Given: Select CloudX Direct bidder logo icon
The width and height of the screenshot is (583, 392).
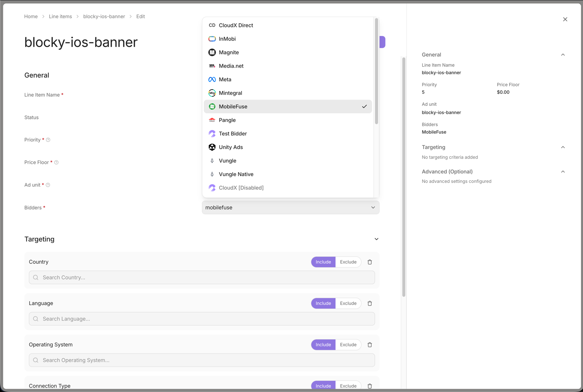Looking at the screenshot, I should (212, 25).
